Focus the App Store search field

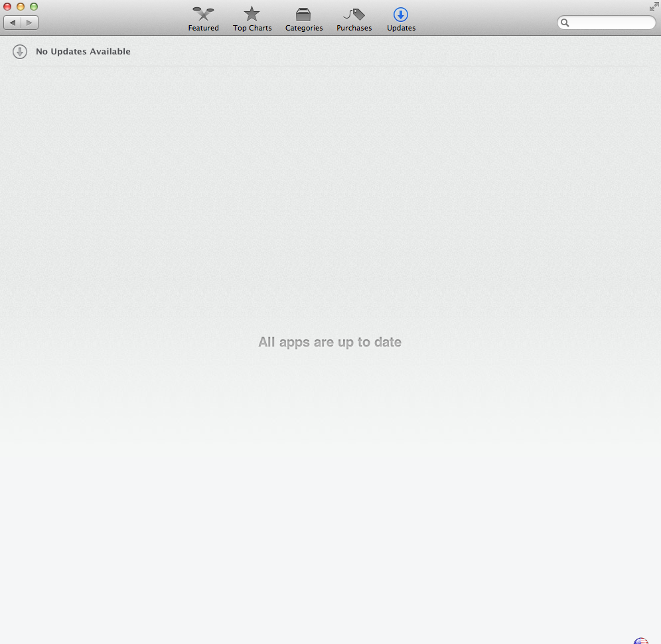point(606,23)
